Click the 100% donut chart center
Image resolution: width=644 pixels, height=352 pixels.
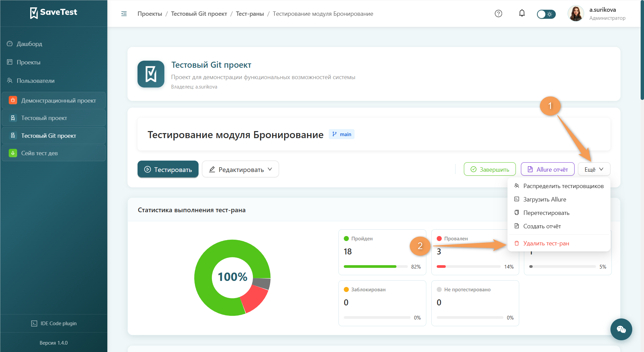pos(232,277)
